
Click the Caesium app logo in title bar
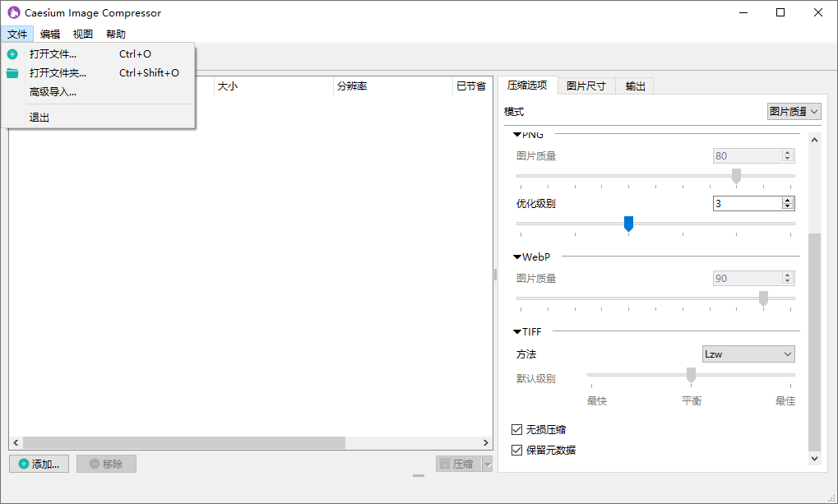14,12
